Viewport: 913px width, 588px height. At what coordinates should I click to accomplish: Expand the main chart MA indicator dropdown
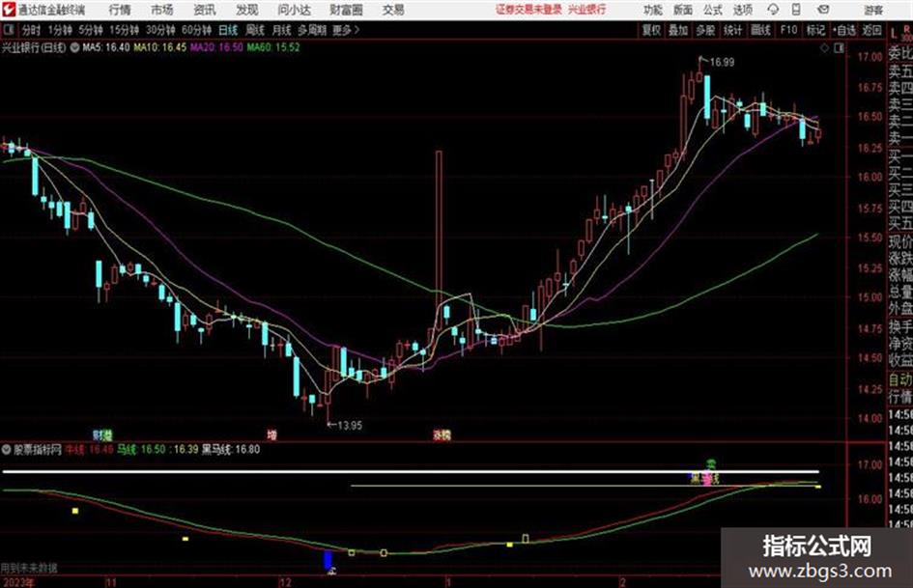point(74,47)
